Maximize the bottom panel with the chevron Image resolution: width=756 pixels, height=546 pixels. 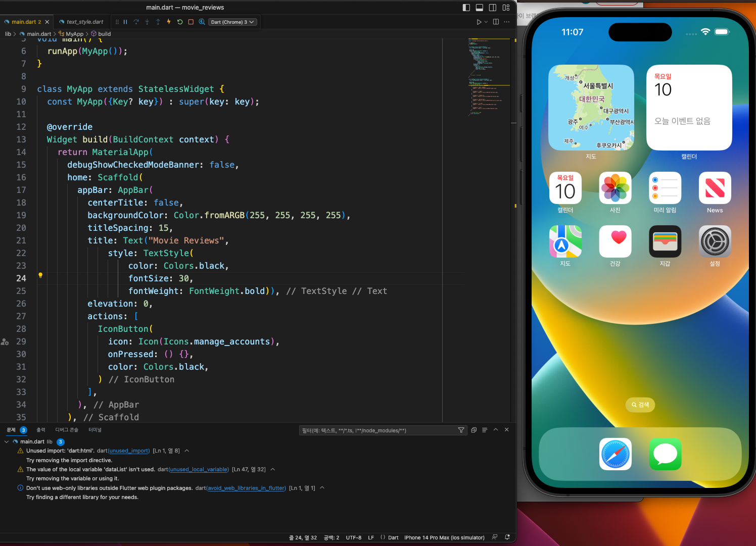pyautogui.click(x=496, y=430)
